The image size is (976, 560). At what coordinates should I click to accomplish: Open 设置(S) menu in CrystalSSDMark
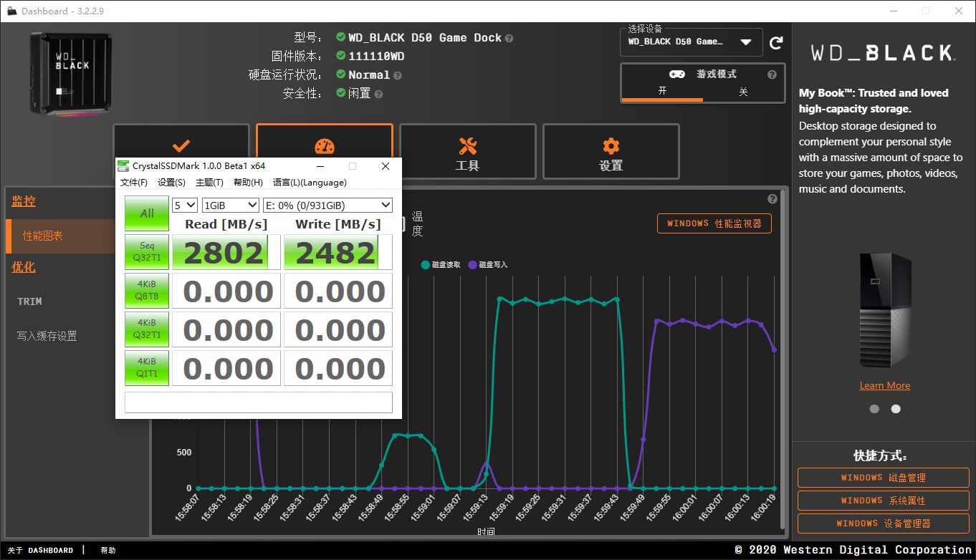(x=171, y=183)
